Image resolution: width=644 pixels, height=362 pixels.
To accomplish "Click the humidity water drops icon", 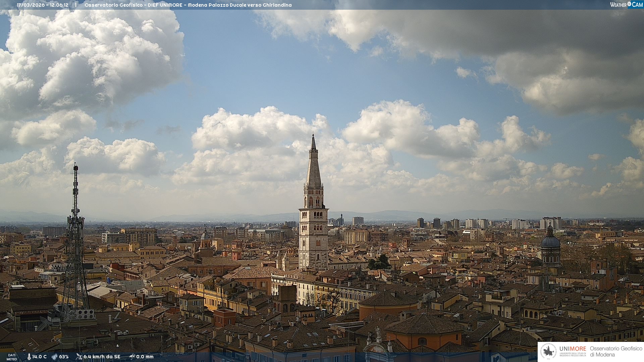I will (54, 357).
